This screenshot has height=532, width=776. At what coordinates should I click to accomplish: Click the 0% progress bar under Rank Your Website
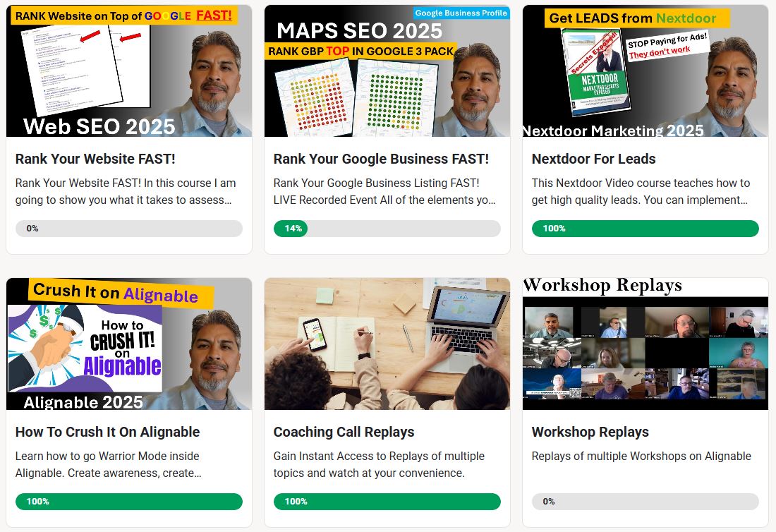click(129, 229)
